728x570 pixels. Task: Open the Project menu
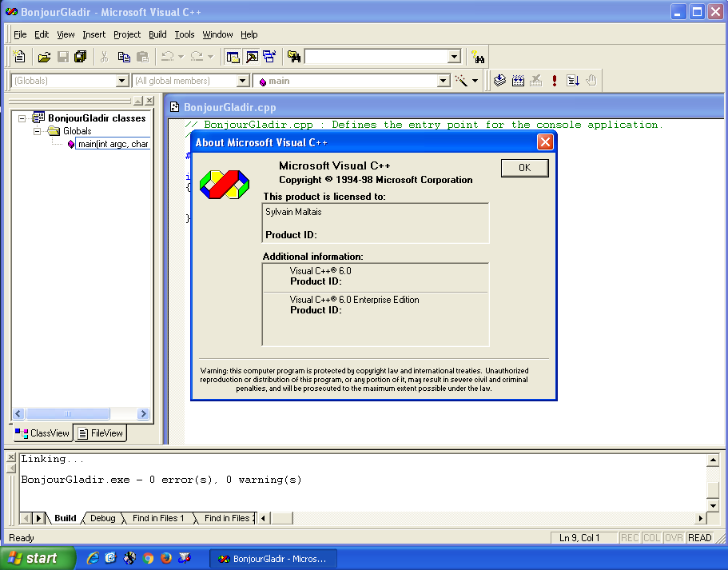pyautogui.click(x=127, y=34)
